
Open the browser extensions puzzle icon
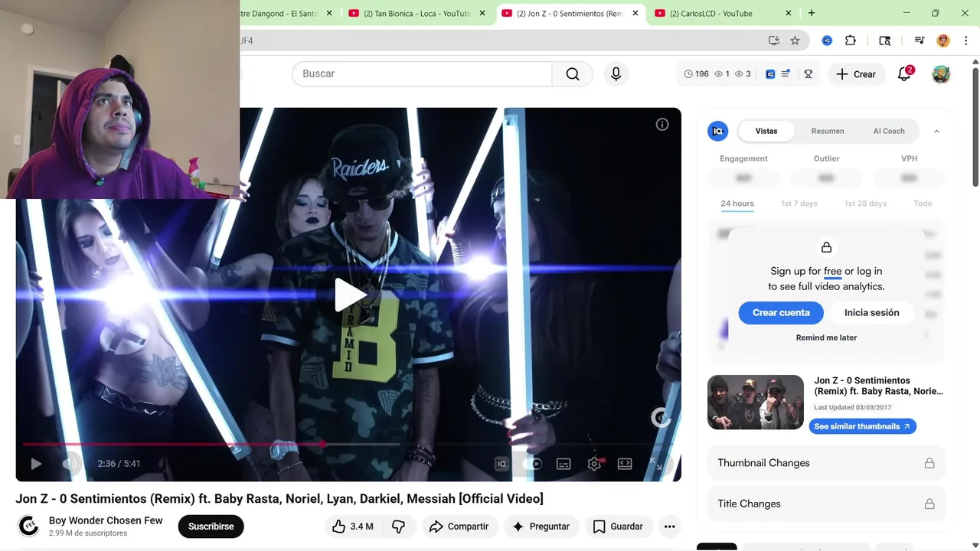[851, 41]
